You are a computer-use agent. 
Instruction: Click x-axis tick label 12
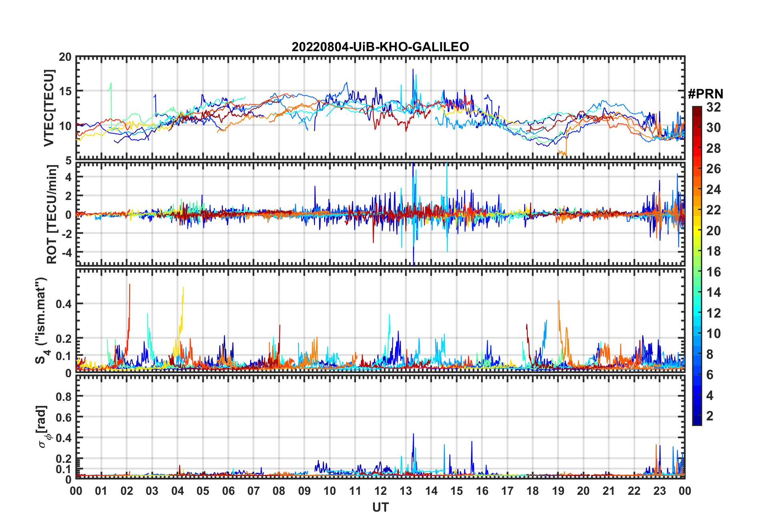[x=380, y=491]
